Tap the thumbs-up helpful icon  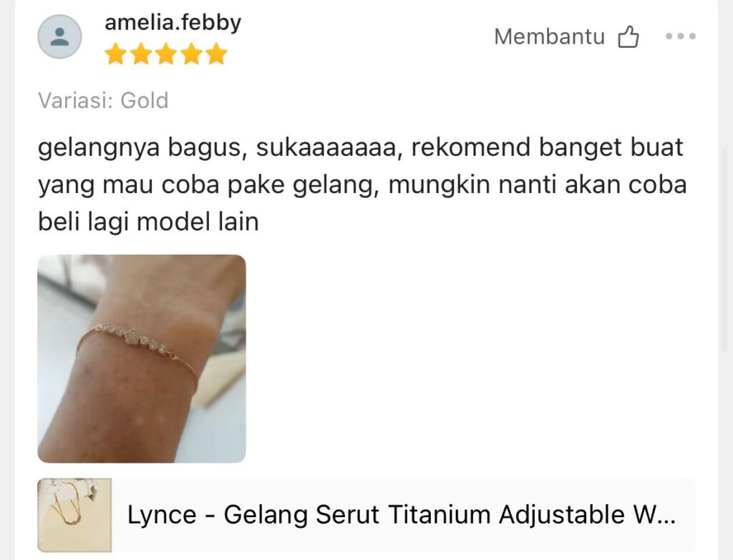[628, 37]
